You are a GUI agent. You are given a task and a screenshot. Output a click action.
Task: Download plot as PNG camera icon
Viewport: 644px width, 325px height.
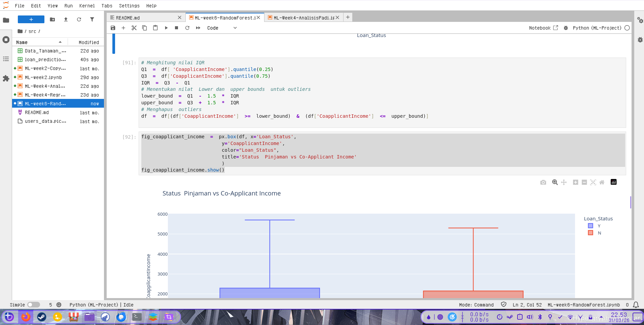(x=543, y=182)
